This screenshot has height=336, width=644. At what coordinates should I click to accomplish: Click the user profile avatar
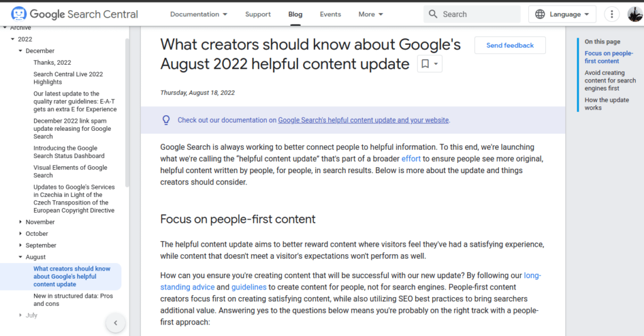[x=635, y=14]
